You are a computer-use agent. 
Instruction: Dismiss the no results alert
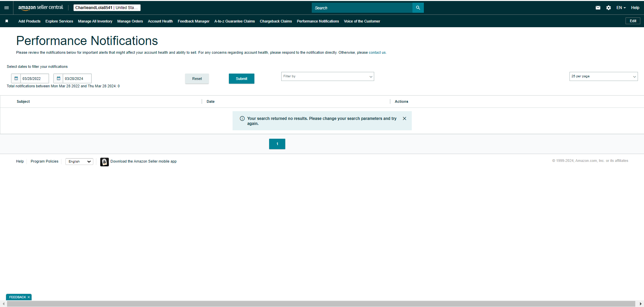[x=404, y=119]
